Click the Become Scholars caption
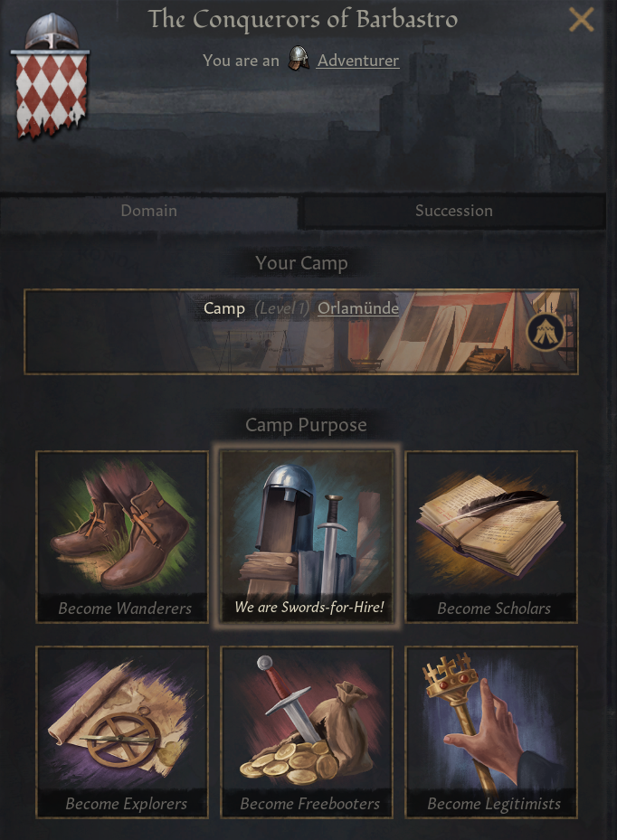Image resolution: width=617 pixels, height=840 pixels. (494, 609)
